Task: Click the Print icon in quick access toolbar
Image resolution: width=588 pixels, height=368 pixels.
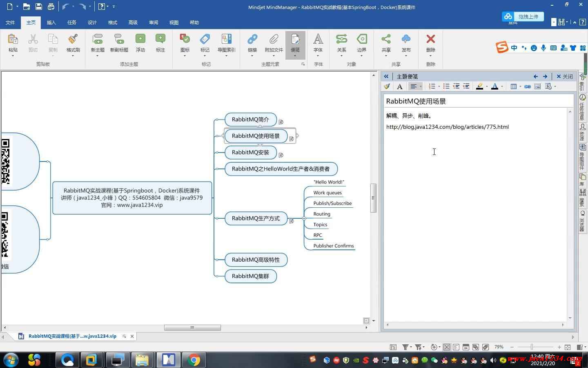Action: (x=51, y=7)
